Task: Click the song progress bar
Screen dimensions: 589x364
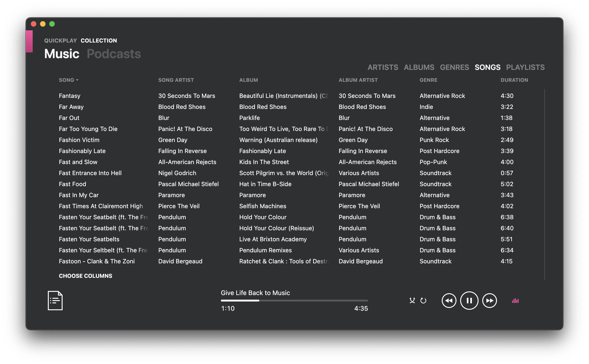Action: [294, 300]
